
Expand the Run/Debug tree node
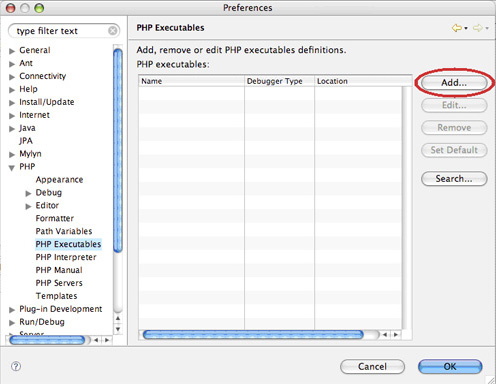[x=12, y=323]
